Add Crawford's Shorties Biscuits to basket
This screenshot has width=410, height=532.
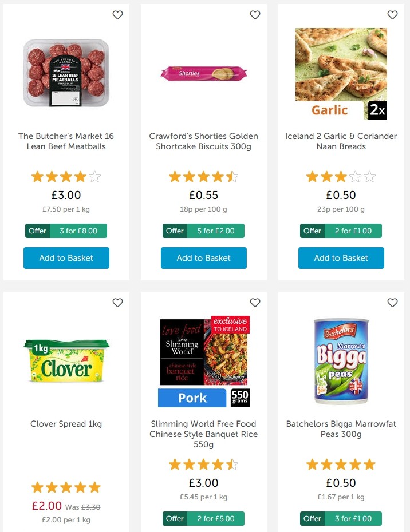pyautogui.click(x=203, y=258)
